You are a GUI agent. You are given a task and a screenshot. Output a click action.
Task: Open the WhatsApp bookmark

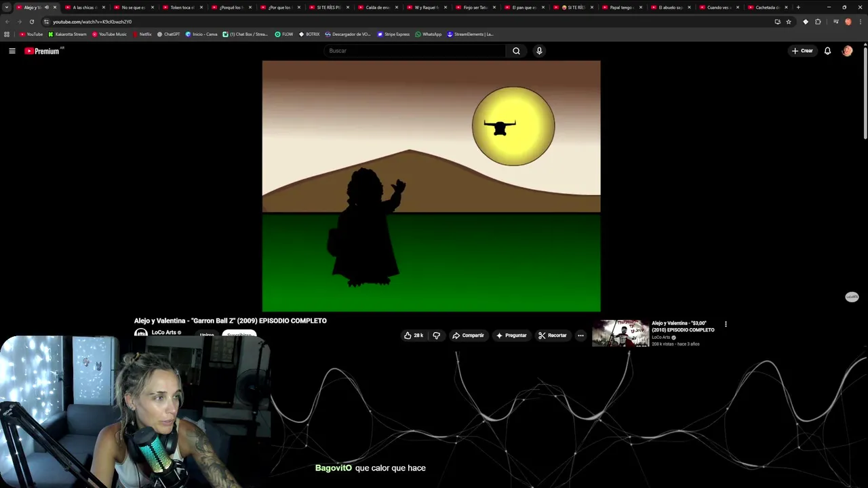[428, 34]
